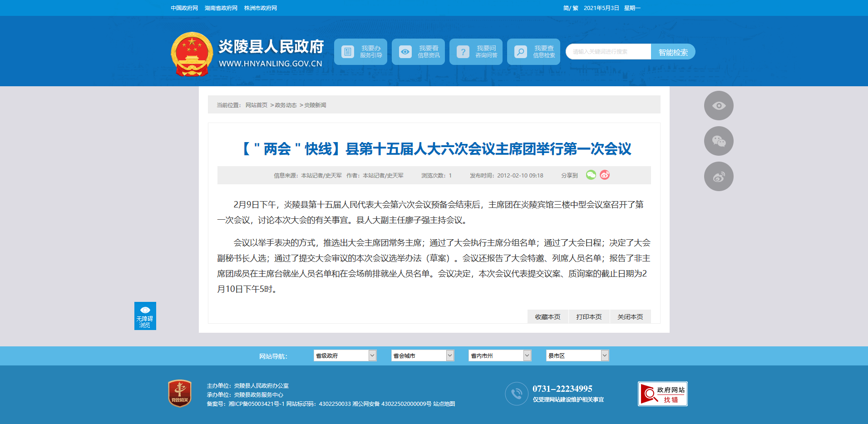Click the gray Weibo sidebar circle
Screen dimensions: 868x424
pos(718,177)
